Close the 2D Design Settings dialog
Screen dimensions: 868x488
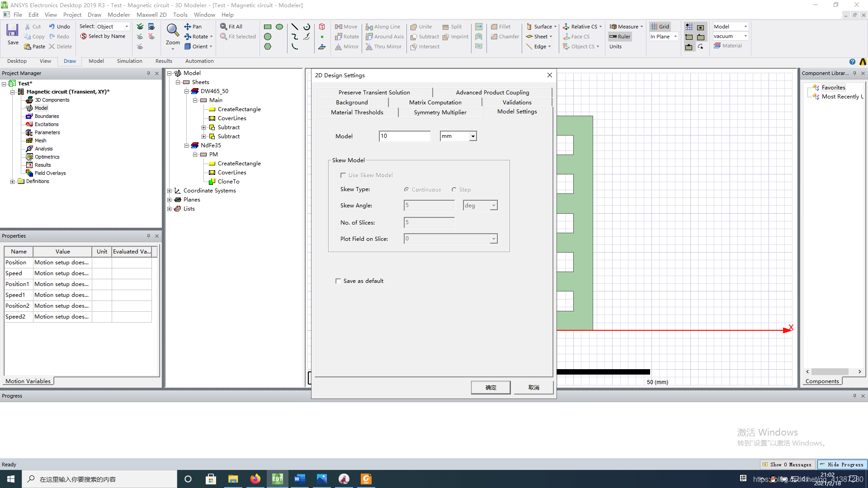pyautogui.click(x=549, y=75)
